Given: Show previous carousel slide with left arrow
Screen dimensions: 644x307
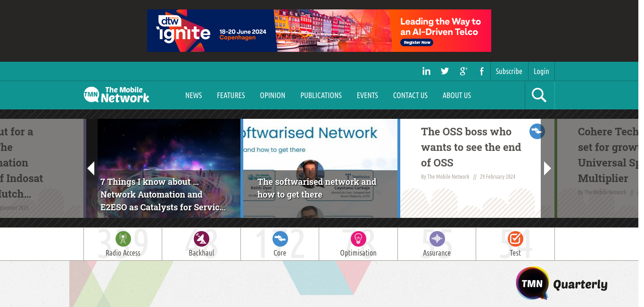Looking at the screenshot, I should [91, 168].
